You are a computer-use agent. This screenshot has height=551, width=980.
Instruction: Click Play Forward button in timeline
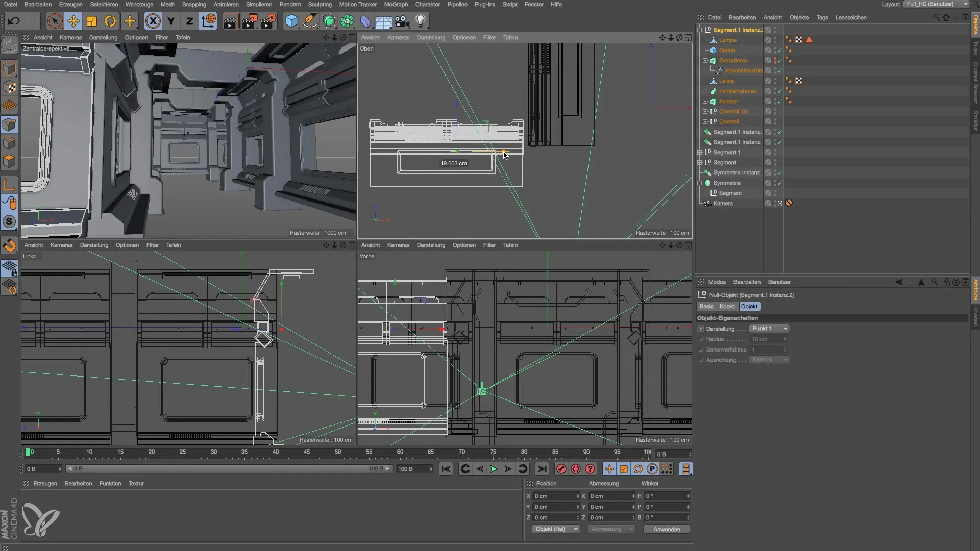(494, 469)
